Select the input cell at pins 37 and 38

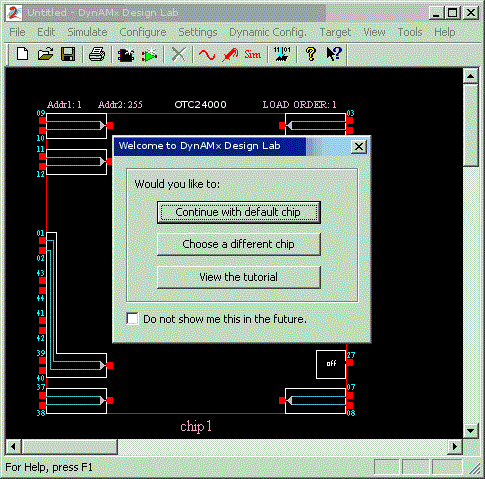point(76,401)
